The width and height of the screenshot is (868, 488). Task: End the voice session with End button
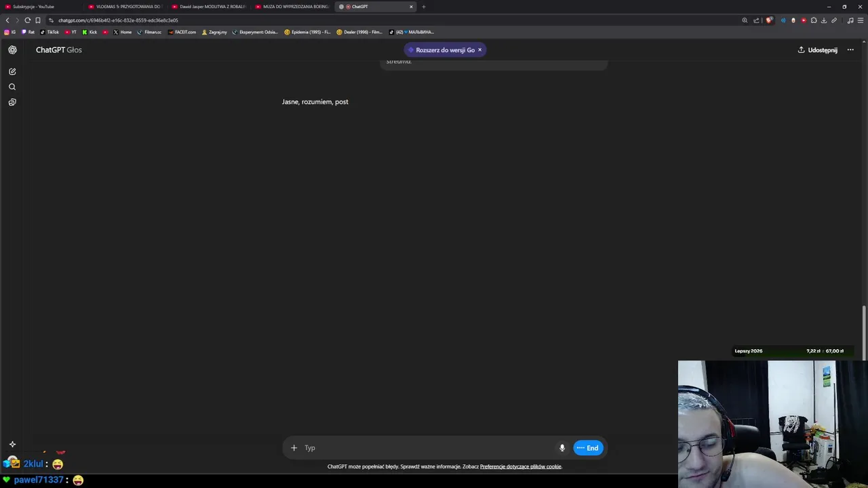588,448
